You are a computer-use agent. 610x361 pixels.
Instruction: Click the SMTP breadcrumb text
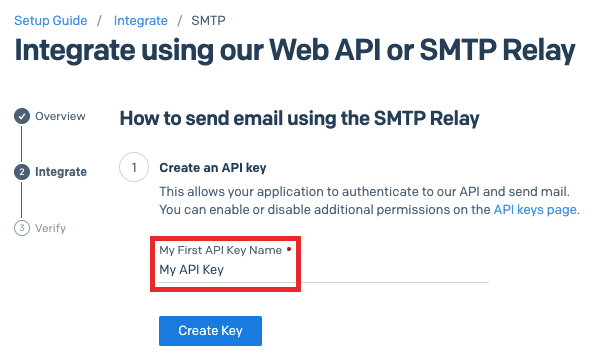click(208, 21)
